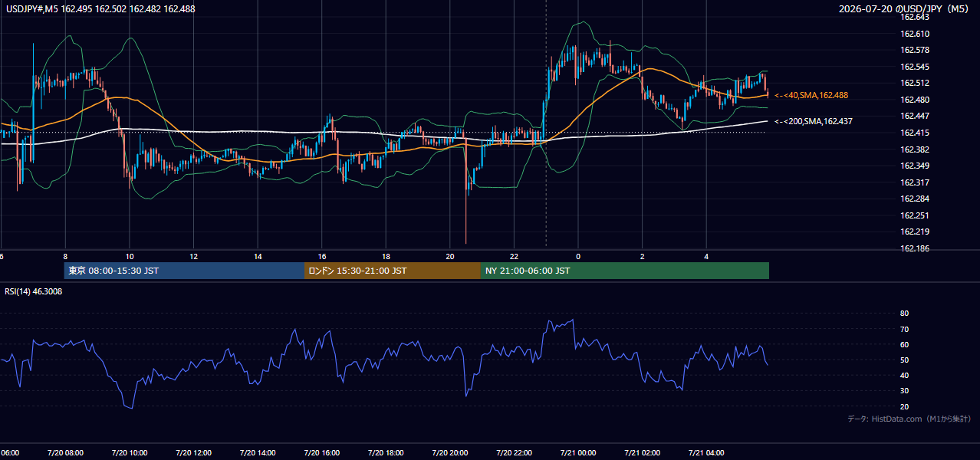Click price axis label 162.186
Viewport: 980px width, 460px height.
(914, 248)
